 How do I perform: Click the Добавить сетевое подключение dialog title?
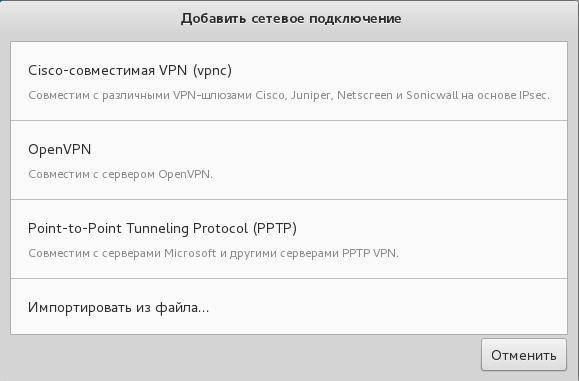[291, 18]
